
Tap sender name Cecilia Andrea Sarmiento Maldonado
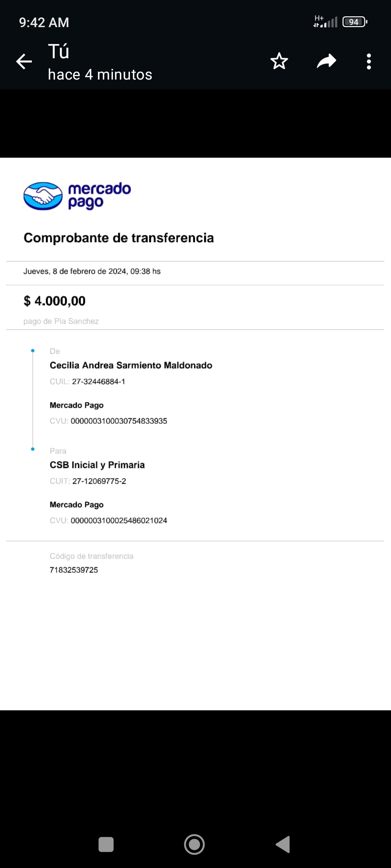pos(131,365)
